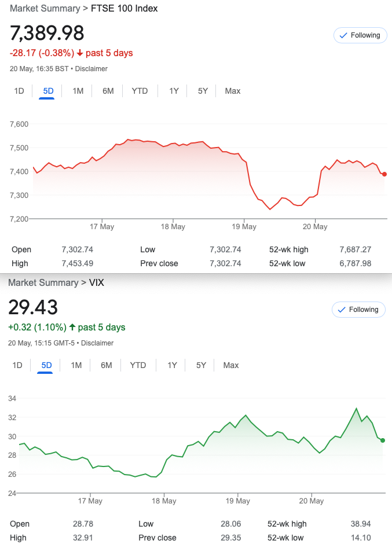Screen dimensions: 392x544
Task: Click the green up arrow beside 1.10%
Action: click(x=72, y=327)
